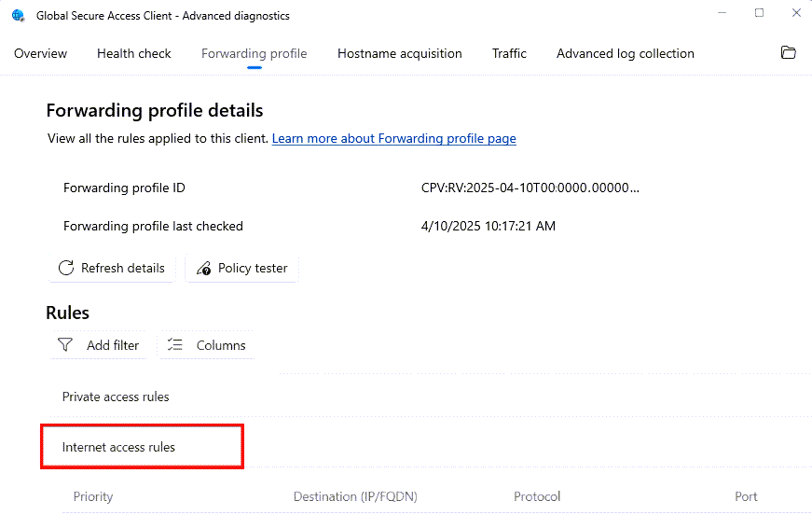The image size is (812, 515).
Task: Maximize the Advanced diagnostics window
Action: tap(759, 13)
